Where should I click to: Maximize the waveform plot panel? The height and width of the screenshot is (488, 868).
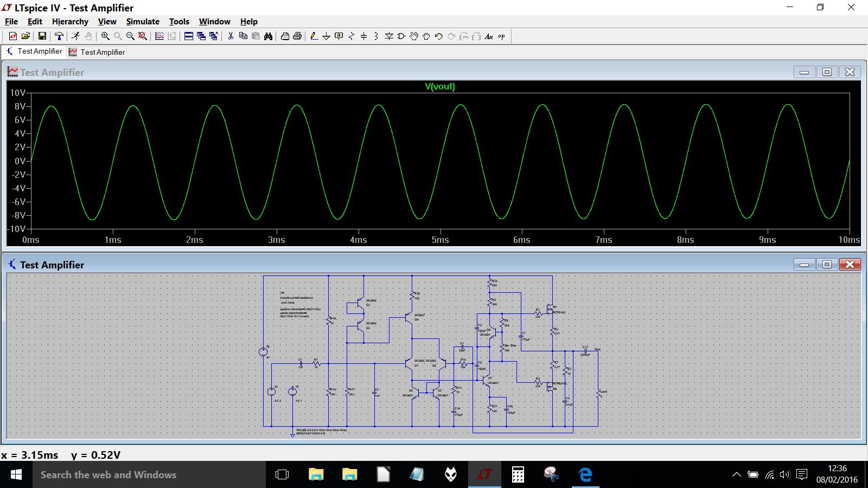click(x=827, y=72)
